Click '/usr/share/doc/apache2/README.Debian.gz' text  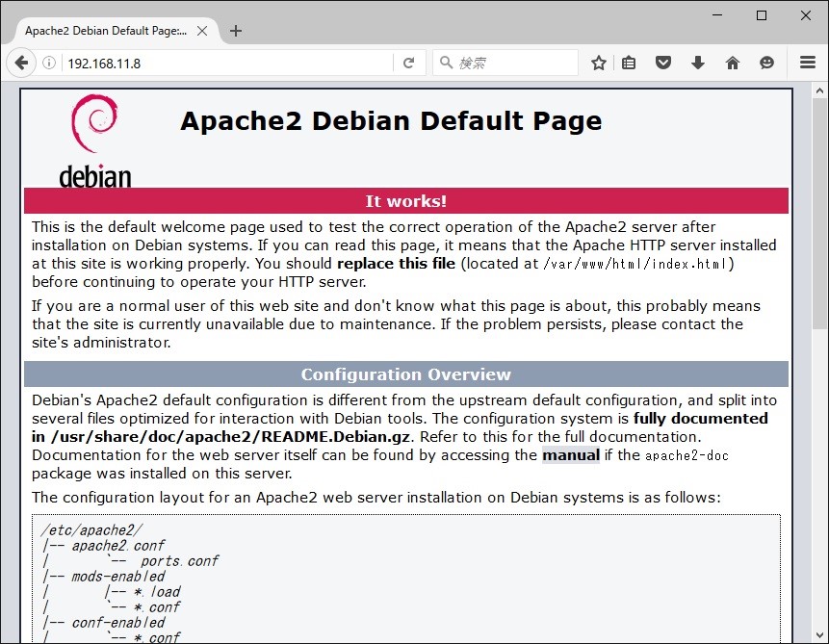[x=230, y=437]
